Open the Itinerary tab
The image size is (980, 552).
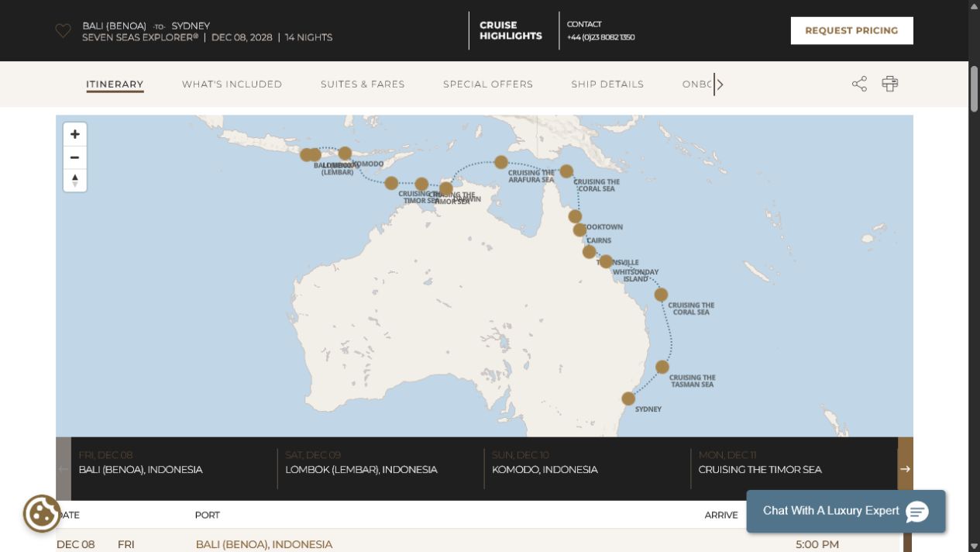click(x=115, y=85)
